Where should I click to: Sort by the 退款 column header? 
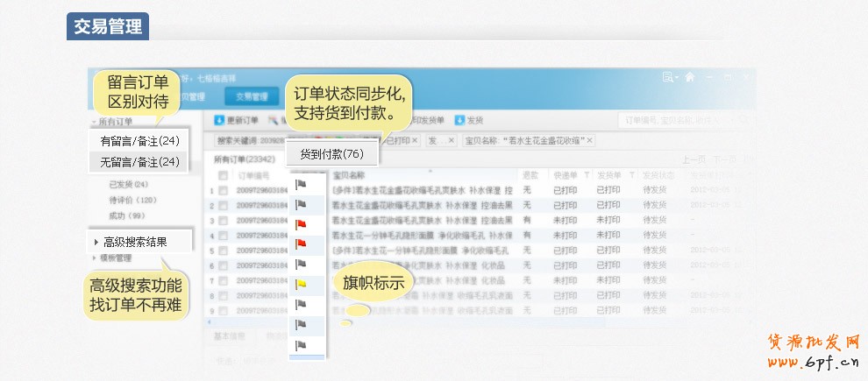(x=530, y=175)
